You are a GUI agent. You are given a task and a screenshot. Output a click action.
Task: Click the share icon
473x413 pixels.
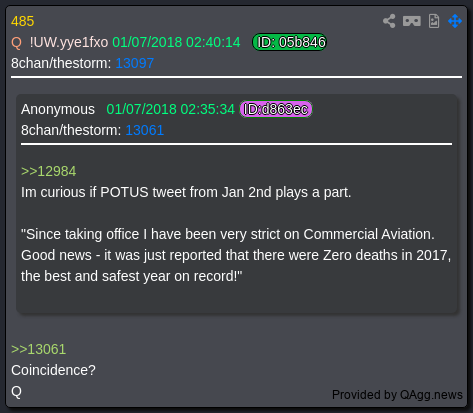(389, 21)
